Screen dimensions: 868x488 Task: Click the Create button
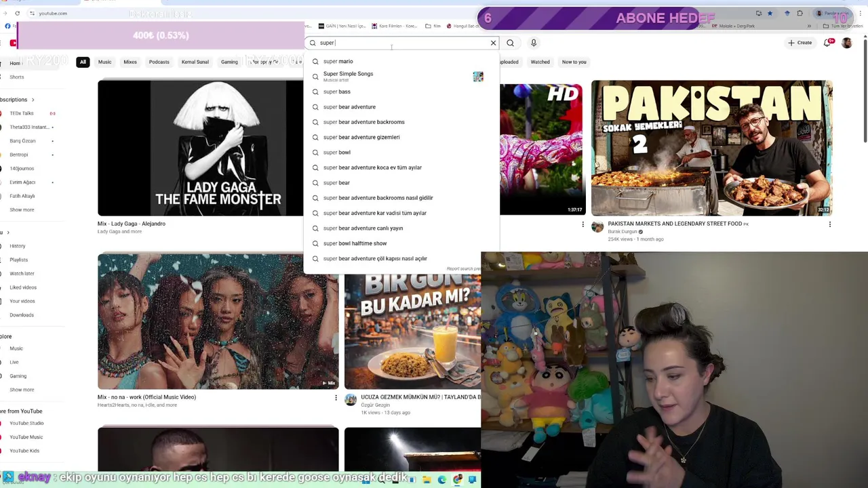pyautogui.click(x=800, y=43)
